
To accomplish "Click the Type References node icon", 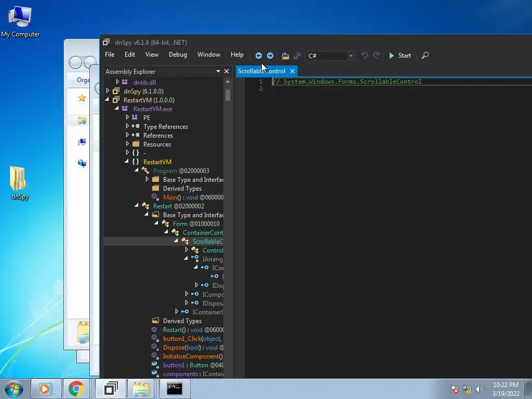I will tap(136, 126).
